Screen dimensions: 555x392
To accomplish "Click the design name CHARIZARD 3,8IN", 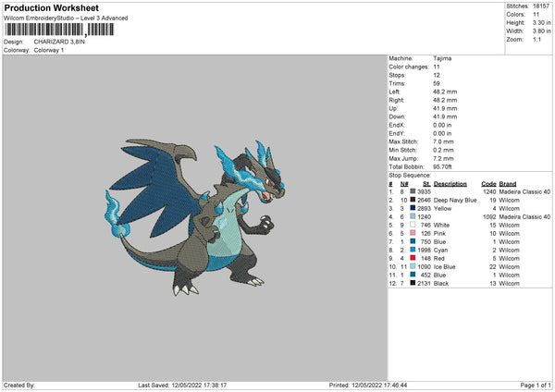I will 59,42.
